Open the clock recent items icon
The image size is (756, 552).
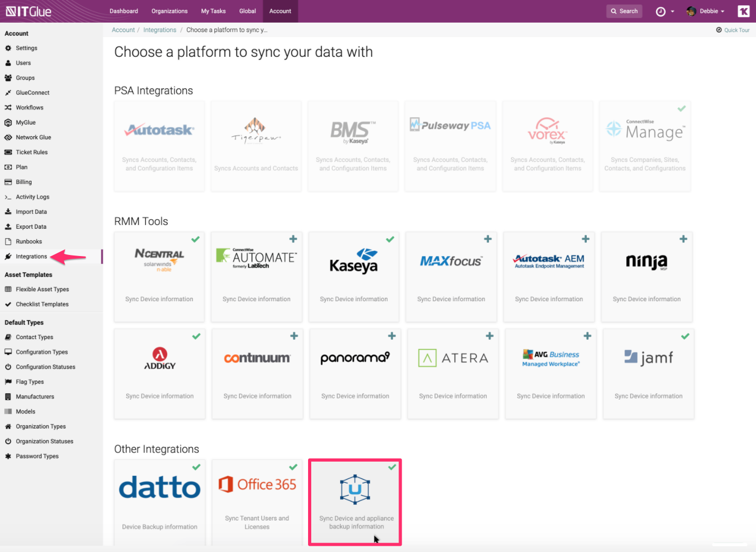660,12
